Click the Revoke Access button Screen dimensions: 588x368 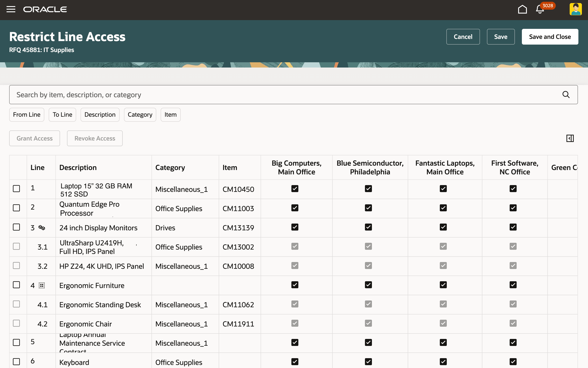pyautogui.click(x=95, y=138)
